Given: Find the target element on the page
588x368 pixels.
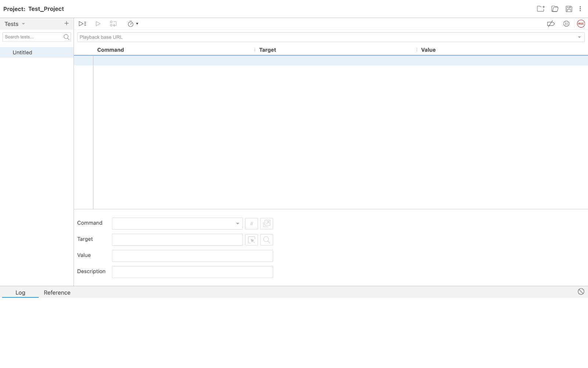Looking at the screenshot, I should [266, 240].
